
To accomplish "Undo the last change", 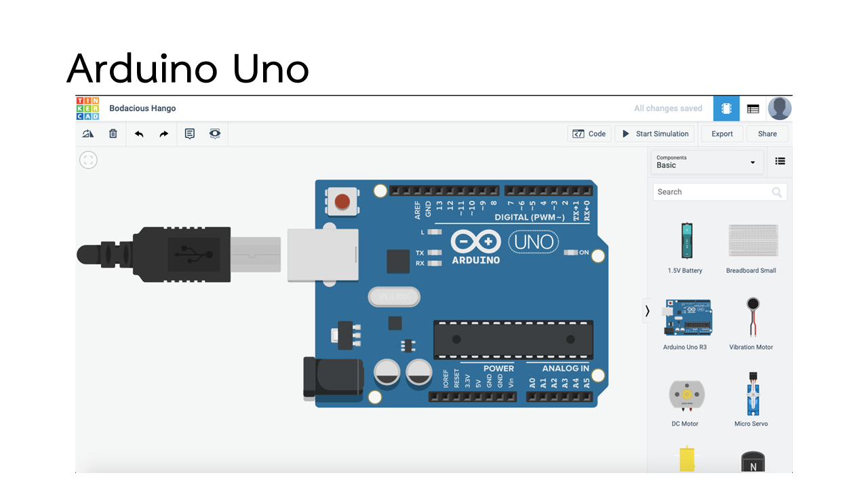I will [139, 134].
